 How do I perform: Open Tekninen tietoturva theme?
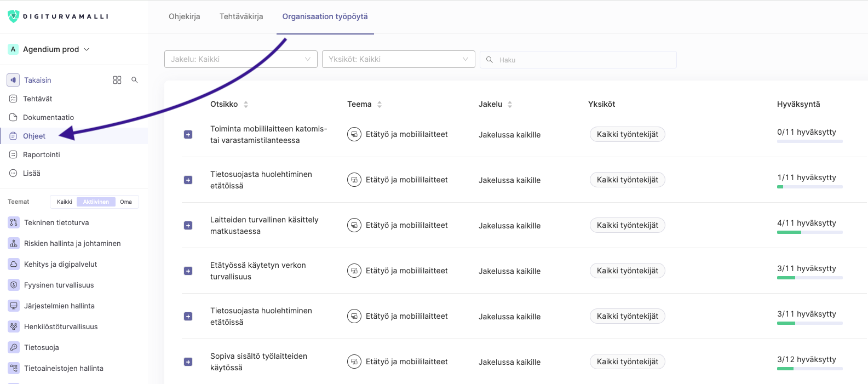56,222
